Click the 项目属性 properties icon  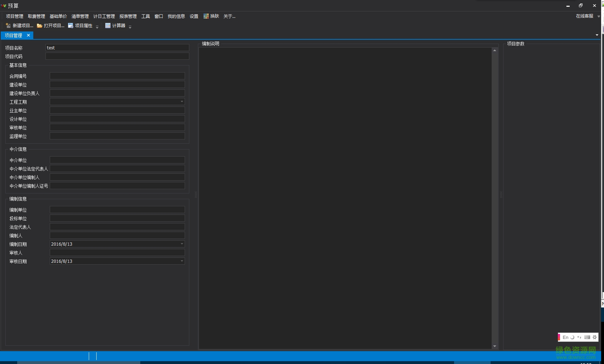71,26
